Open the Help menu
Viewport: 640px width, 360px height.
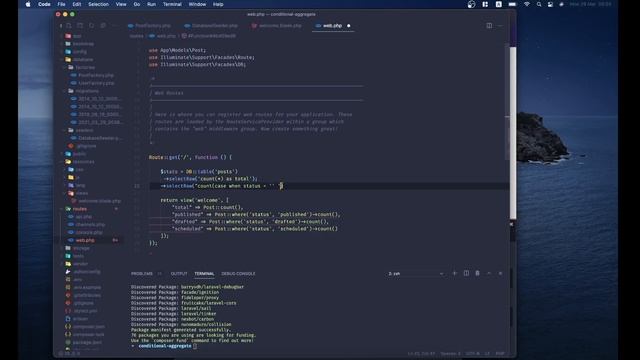point(218,4)
